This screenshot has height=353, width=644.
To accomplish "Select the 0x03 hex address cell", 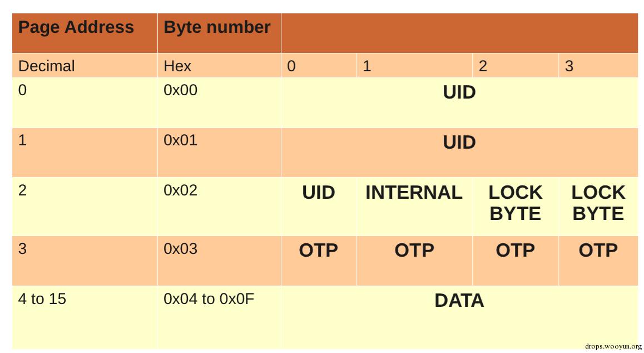I will click(180, 248).
